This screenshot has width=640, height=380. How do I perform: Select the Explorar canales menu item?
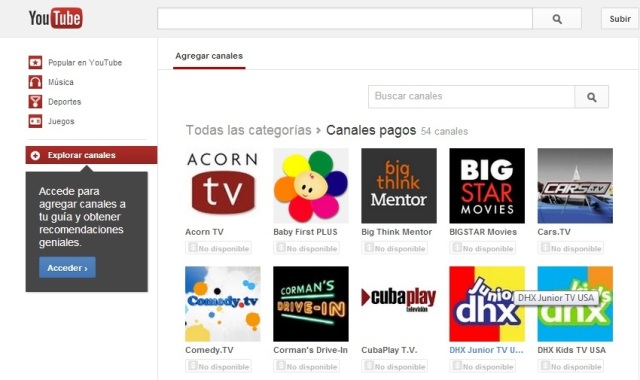91,155
